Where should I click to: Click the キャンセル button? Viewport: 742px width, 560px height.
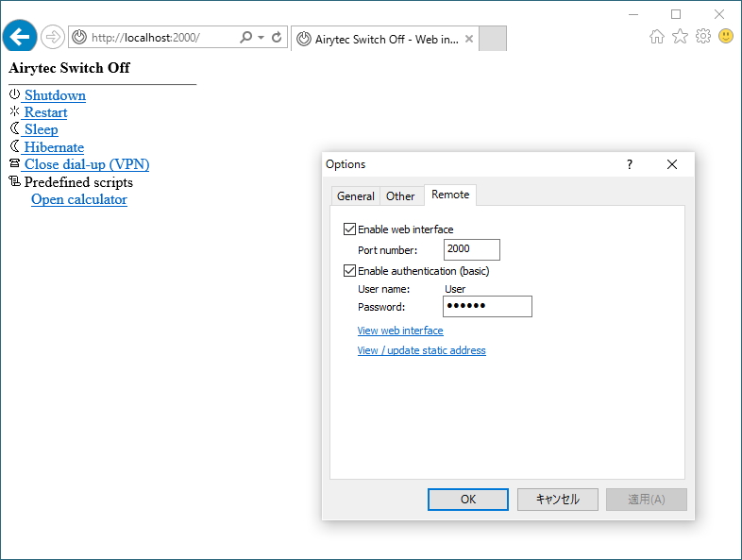558,500
